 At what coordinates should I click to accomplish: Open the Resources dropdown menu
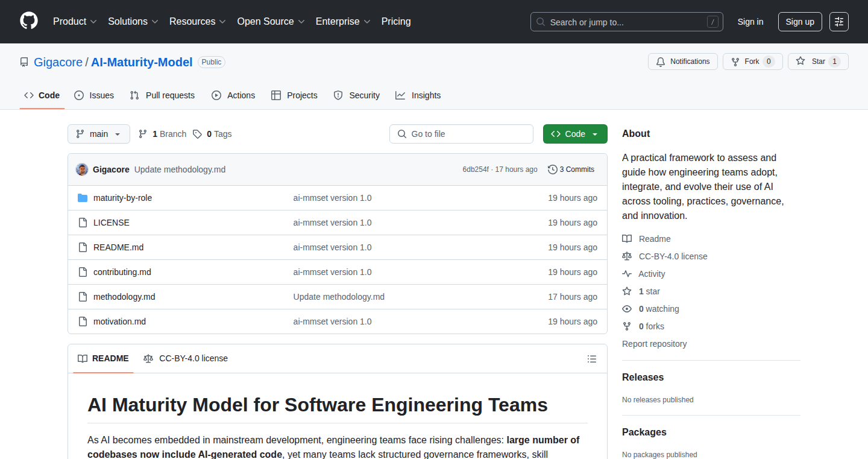(x=198, y=22)
